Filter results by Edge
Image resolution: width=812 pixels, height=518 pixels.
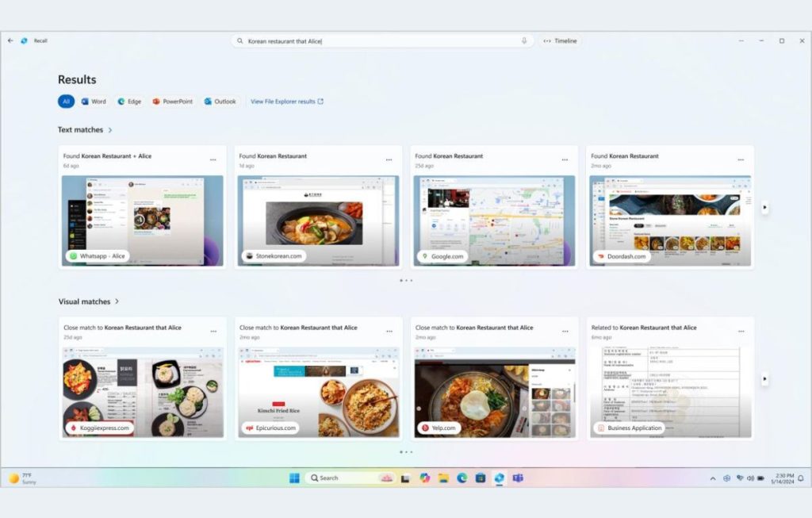tap(128, 102)
